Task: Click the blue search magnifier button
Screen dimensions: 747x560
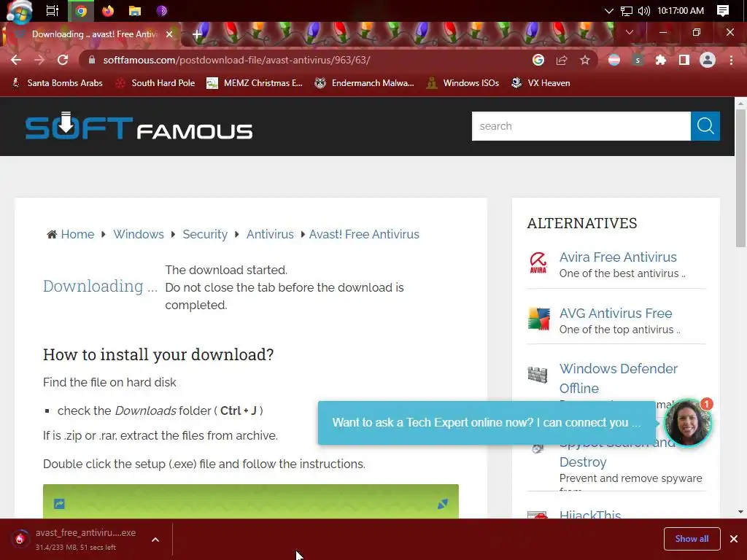Action: coord(705,126)
